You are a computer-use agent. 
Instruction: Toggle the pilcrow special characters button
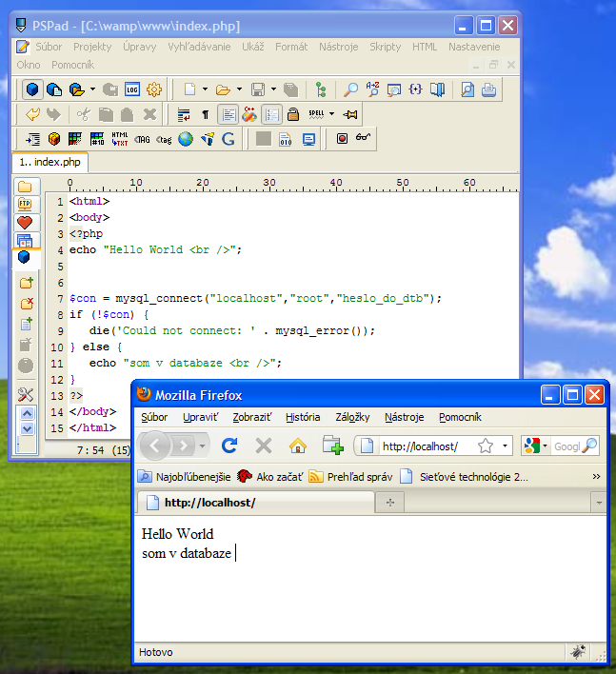click(206, 114)
